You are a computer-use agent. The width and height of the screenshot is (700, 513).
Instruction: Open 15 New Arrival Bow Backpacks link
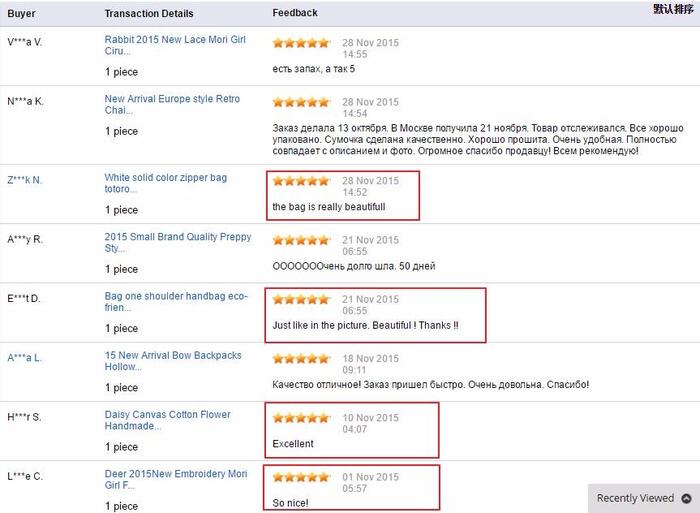(172, 360)
